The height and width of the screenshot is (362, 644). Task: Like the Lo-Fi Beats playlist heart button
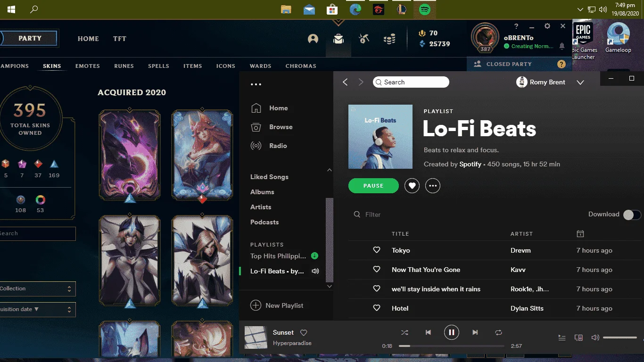click(412, 186)
